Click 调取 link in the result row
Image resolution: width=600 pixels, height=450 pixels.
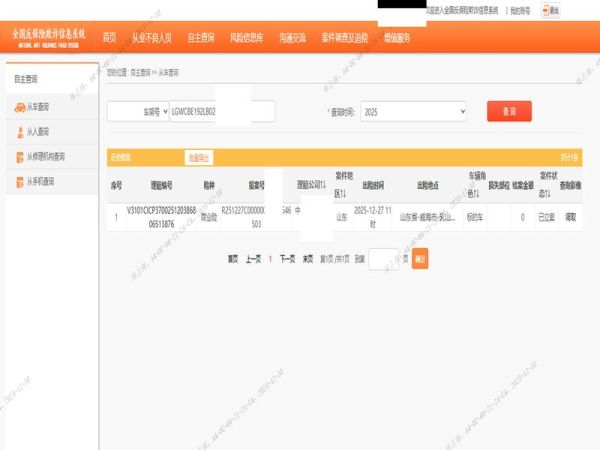(x=570, y=216)
